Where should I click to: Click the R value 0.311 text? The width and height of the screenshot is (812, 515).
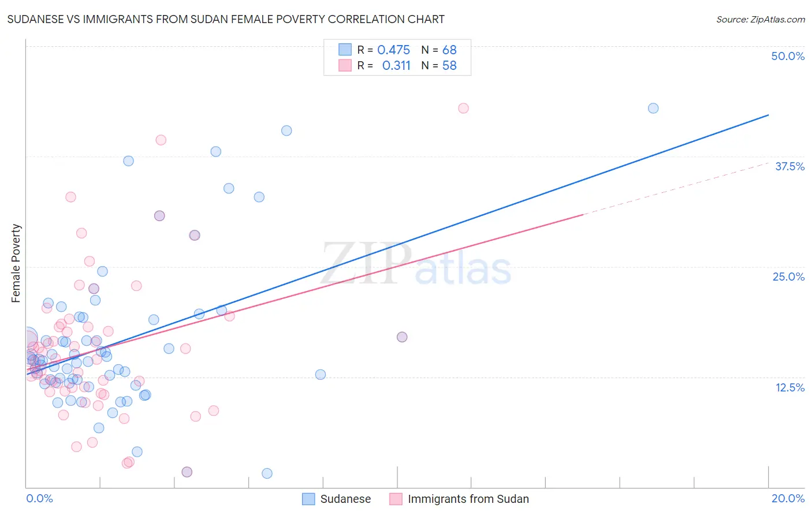[x=396, y=65]
